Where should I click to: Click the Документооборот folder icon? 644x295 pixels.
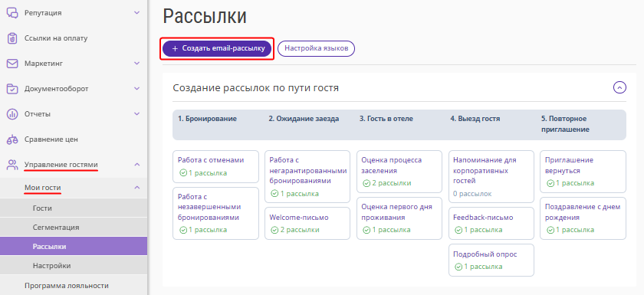12,89
